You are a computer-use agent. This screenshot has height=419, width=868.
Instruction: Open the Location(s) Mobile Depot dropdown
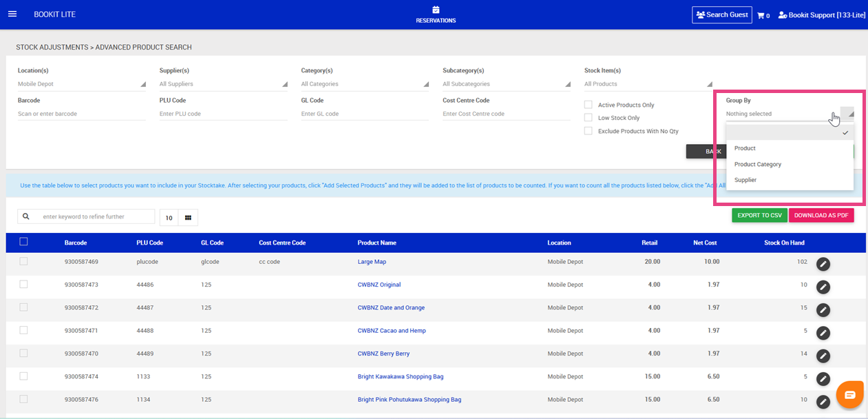click(81, 84)
